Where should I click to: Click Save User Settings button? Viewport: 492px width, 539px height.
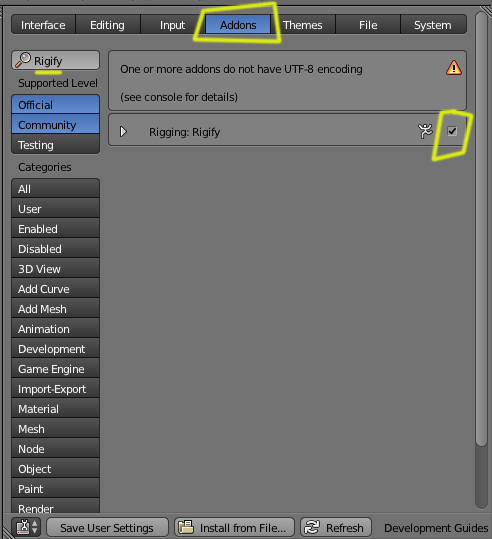click(x=107, y=527)
